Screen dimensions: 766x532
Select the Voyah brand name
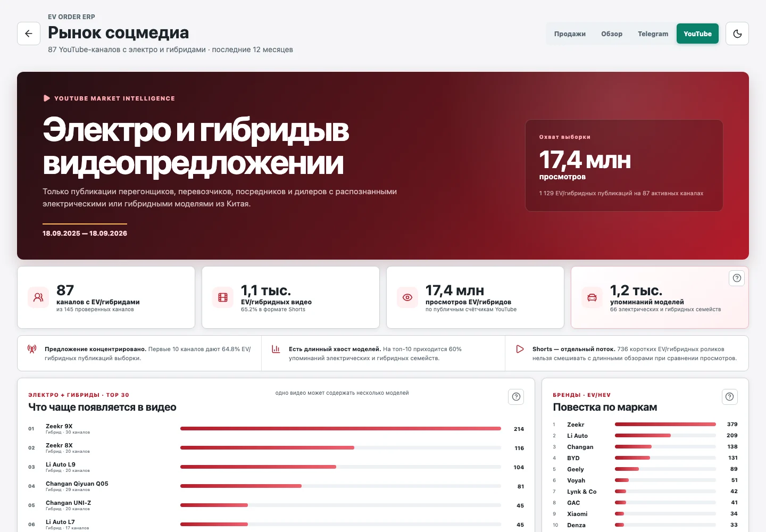click(x=576, y=480)
